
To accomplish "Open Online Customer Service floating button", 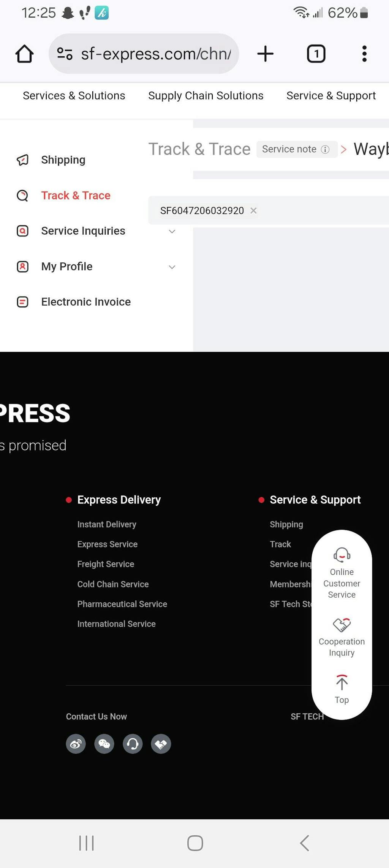I will pos(342,573).
